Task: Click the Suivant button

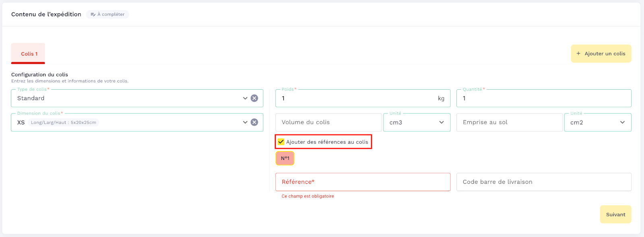Action: (x=615, y=214)
